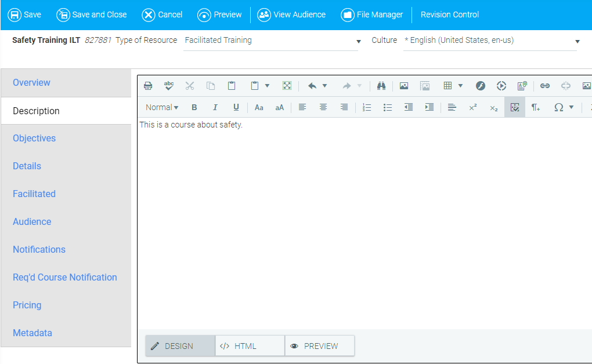592x364 pixels.
Task: Apply superscript formatting
Action: coord(472,107)
